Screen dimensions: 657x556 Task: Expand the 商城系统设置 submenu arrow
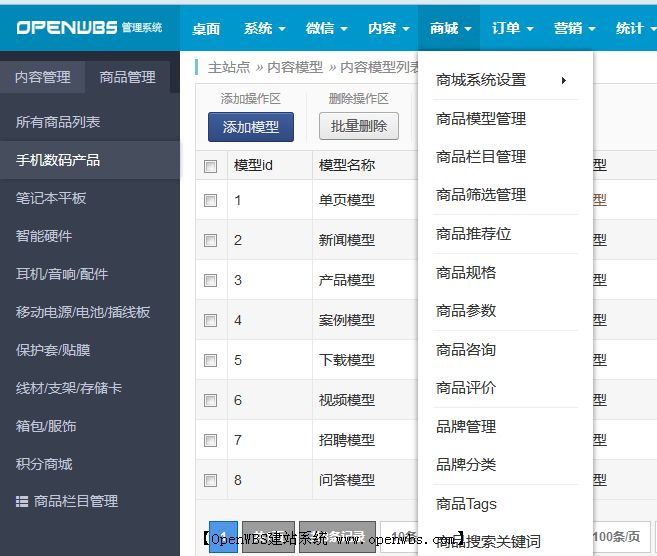tap(564, 80)
